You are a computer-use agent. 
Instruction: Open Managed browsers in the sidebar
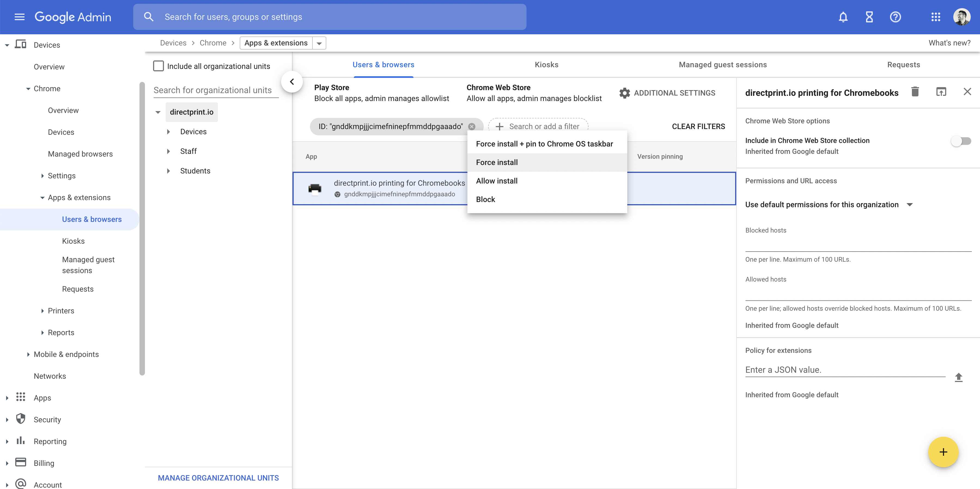tap(80, 154)
